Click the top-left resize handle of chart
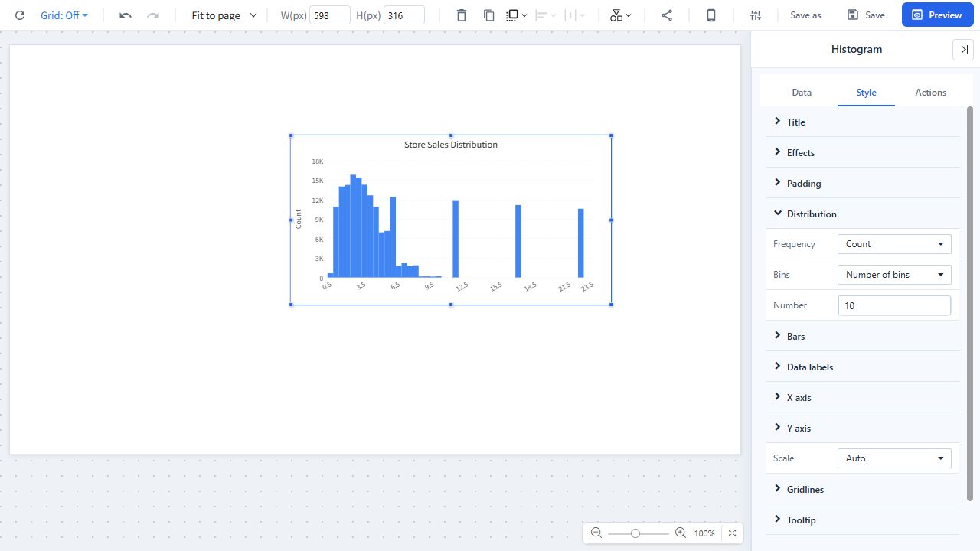 291,135
